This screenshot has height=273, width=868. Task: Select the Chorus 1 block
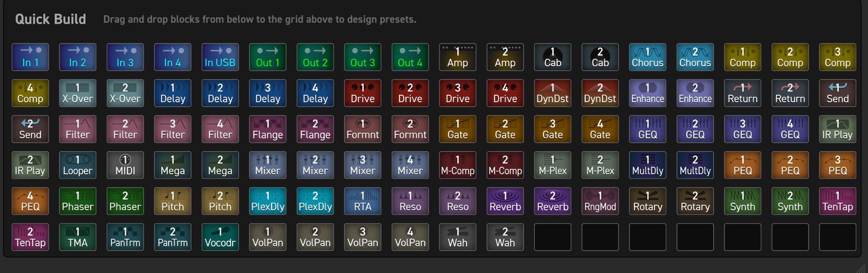647,57
